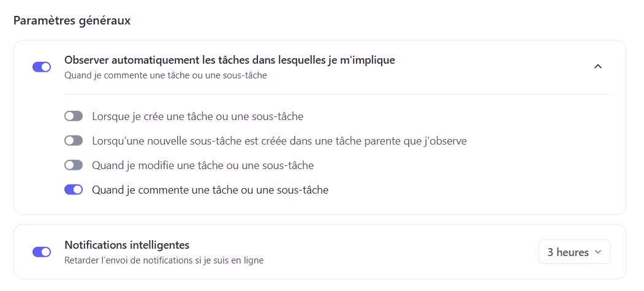Click the Notifications intelligentes title
644x291 pixels.
pos(127,245)
